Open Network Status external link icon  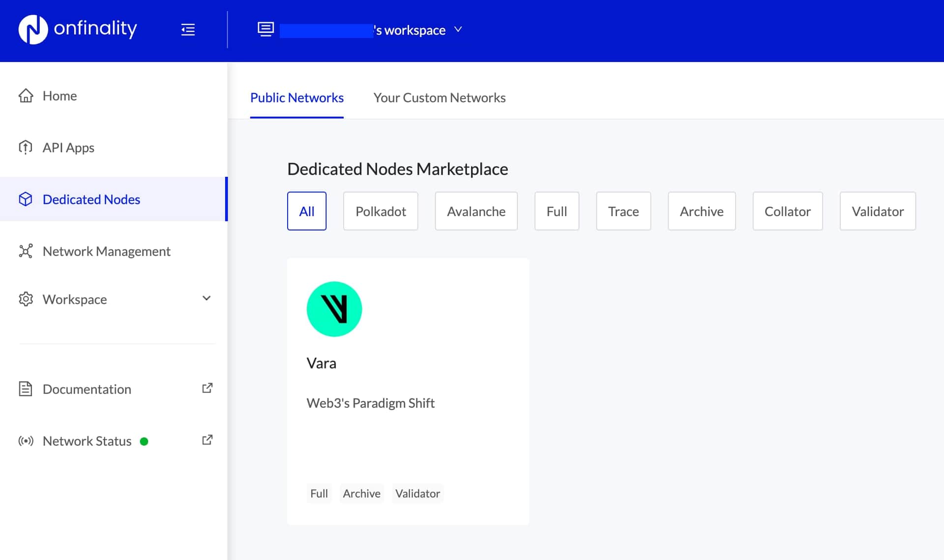(x=207, y=440)
